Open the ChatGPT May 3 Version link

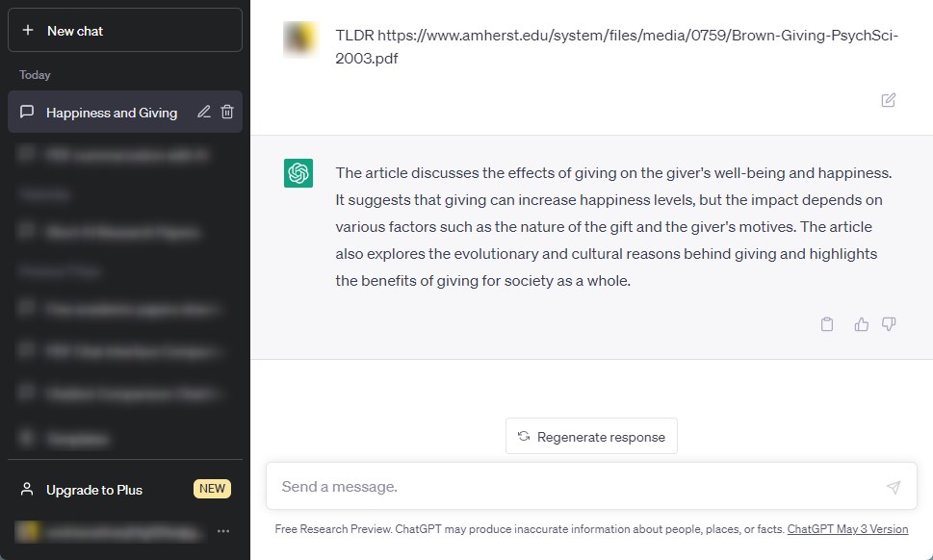tap(847, 528)
